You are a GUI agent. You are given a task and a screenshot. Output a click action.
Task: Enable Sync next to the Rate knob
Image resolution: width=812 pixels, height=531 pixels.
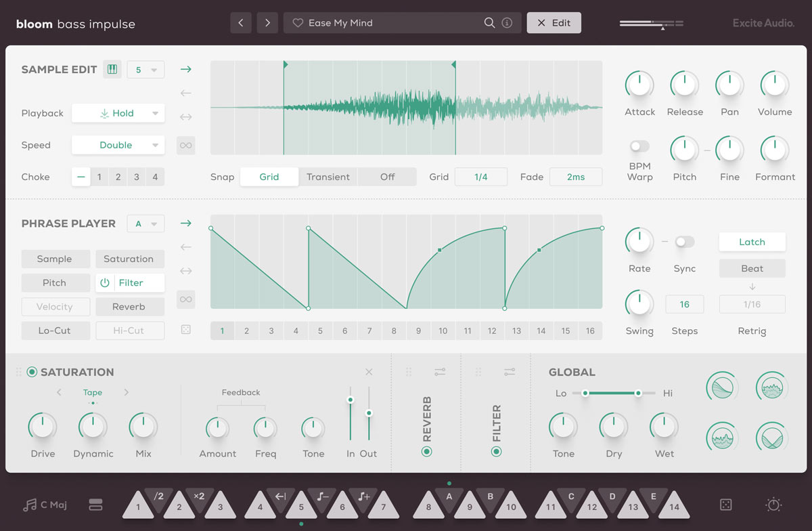click(684, 241)
